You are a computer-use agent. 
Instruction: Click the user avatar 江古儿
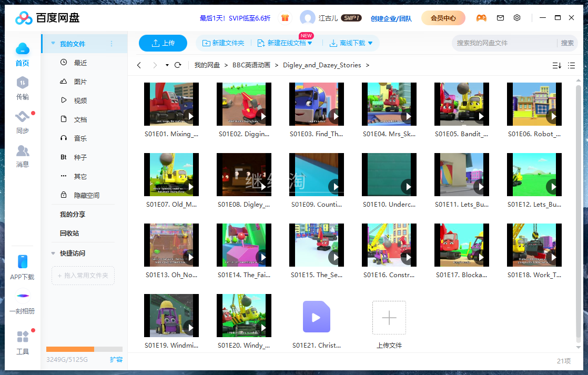pyautogui.click(x=308, y=18)
